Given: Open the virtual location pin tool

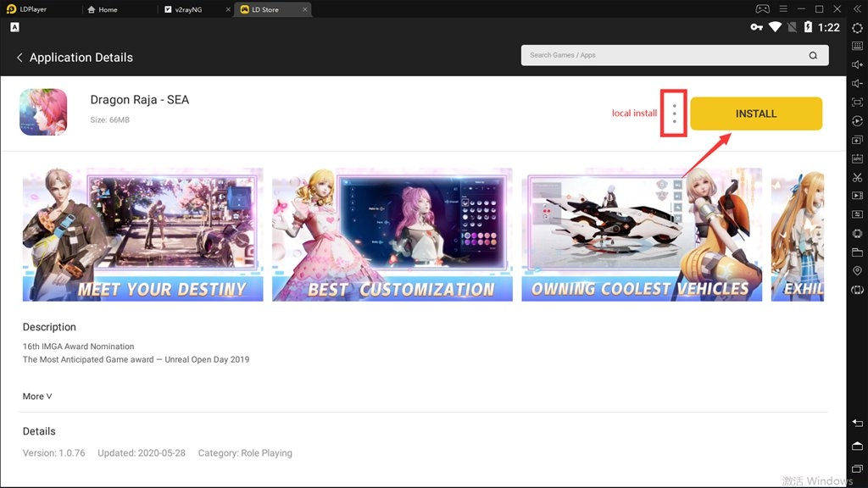Looking at the screenshot, I should coord(857,270).
